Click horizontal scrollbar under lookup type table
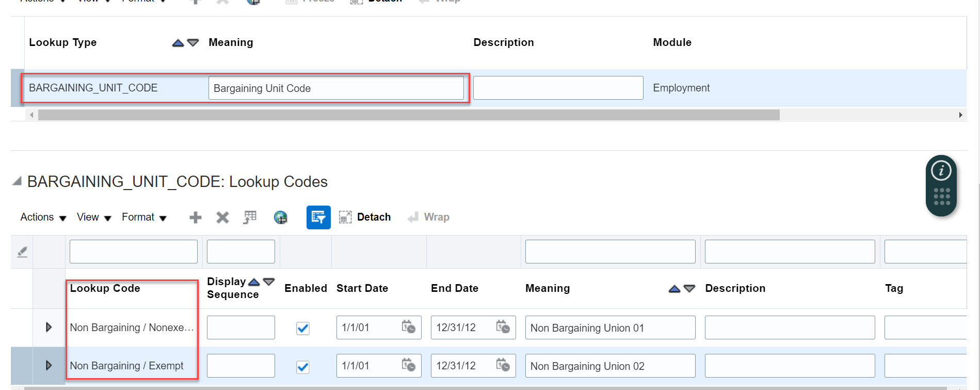The height and width of the screenshot is (390, 980). 408,115
